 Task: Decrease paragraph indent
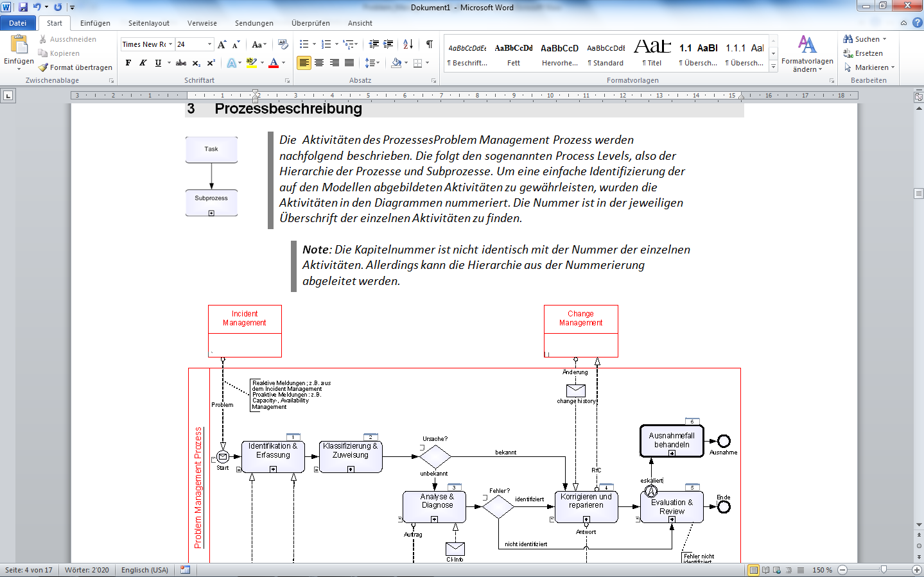[x=374, y=44]
